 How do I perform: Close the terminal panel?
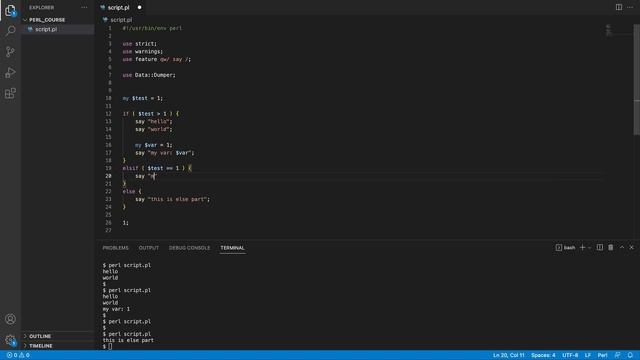point(631,247)
